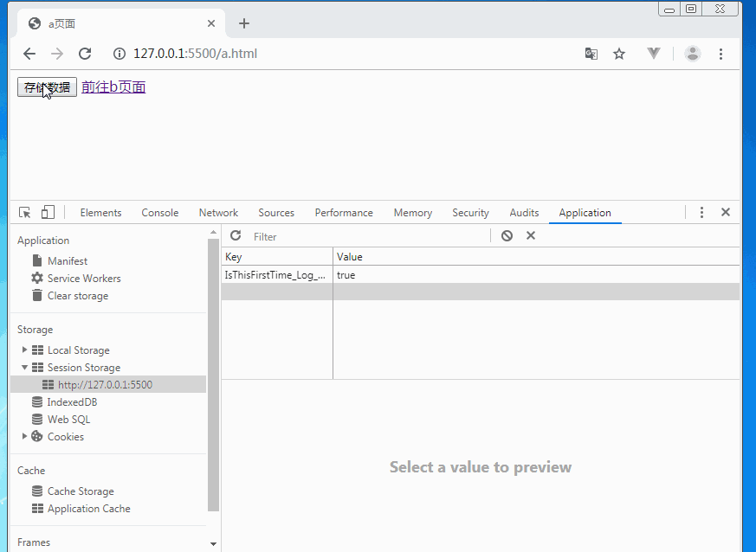Open Clear storage in the Application sidebar
756x552 pixels.
click(x=78, y=296)
